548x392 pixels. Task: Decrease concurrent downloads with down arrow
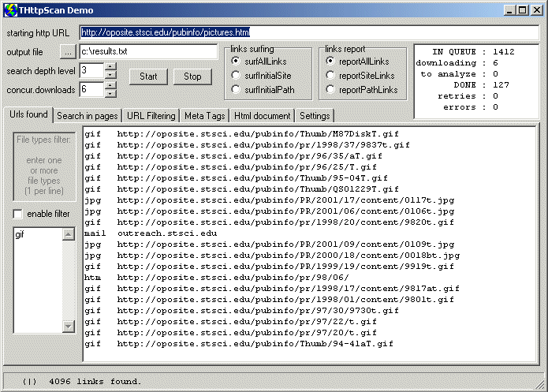point(110,93)
